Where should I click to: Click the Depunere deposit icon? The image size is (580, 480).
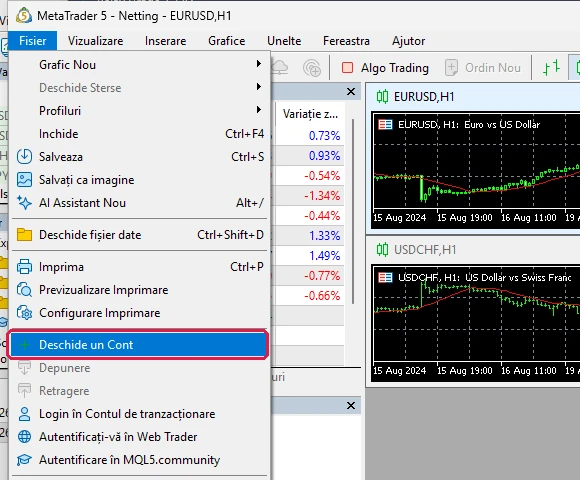pos(24,368)
